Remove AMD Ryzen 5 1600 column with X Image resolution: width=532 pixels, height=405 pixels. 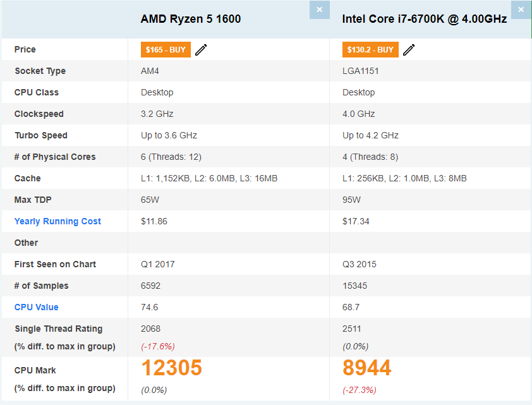tap(319, 9)
